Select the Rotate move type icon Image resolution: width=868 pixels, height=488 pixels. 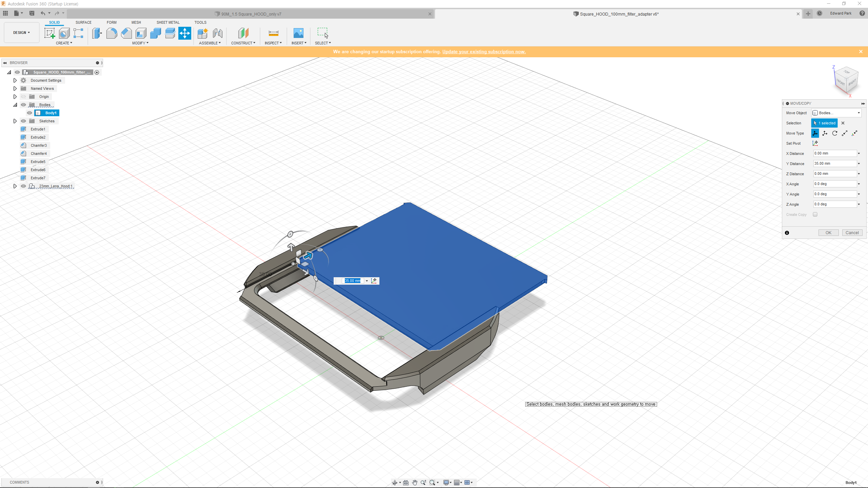835,133
